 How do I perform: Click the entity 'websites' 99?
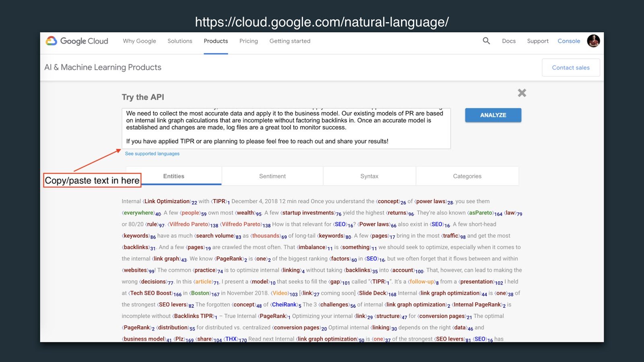138,270
